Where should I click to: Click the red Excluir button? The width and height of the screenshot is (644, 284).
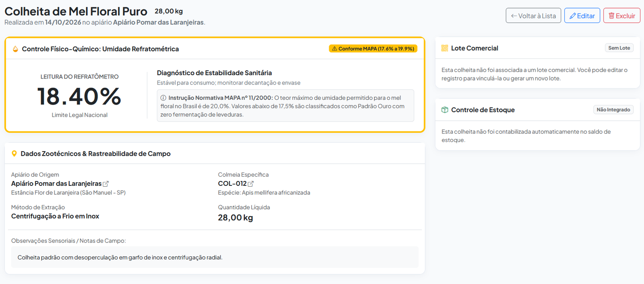[x=622, y=16]
